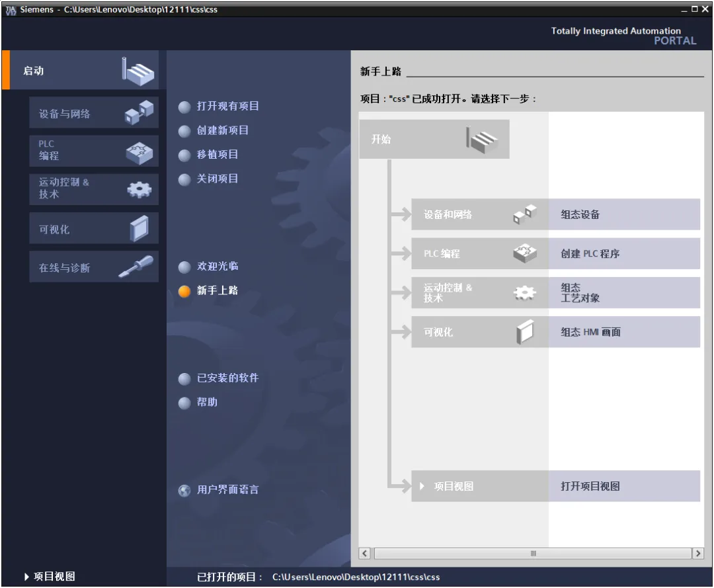The width and height of the screenshot is (714, 588).
Task: Open the PLC 编程 portal label
Action: [49, 150]
